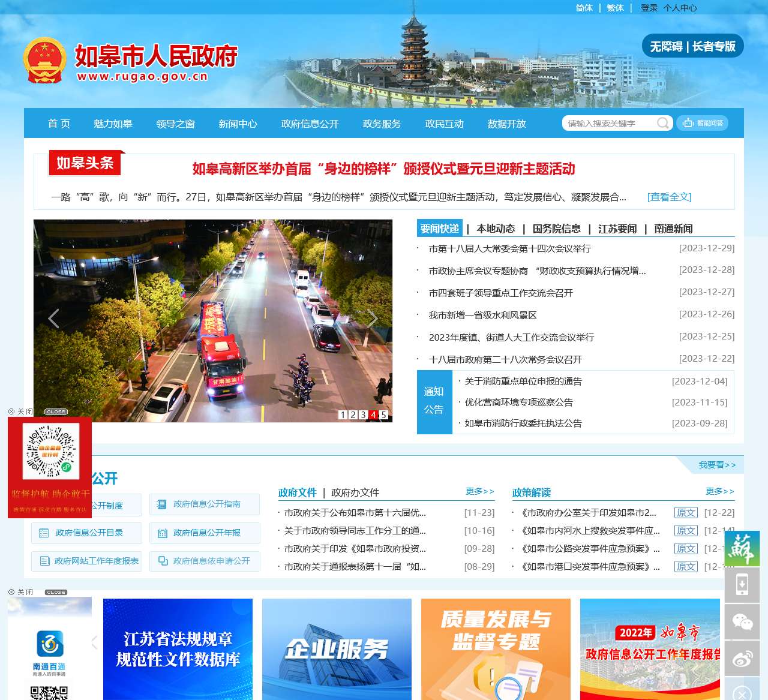The height and width of the screenshot is (700, 768).
Task: Click the 登录 login link
Action: (649, 8)
